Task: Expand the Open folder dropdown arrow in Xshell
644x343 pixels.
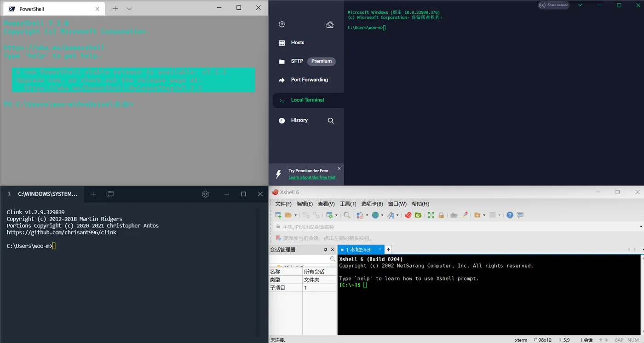Action: (x=295, y=215)
